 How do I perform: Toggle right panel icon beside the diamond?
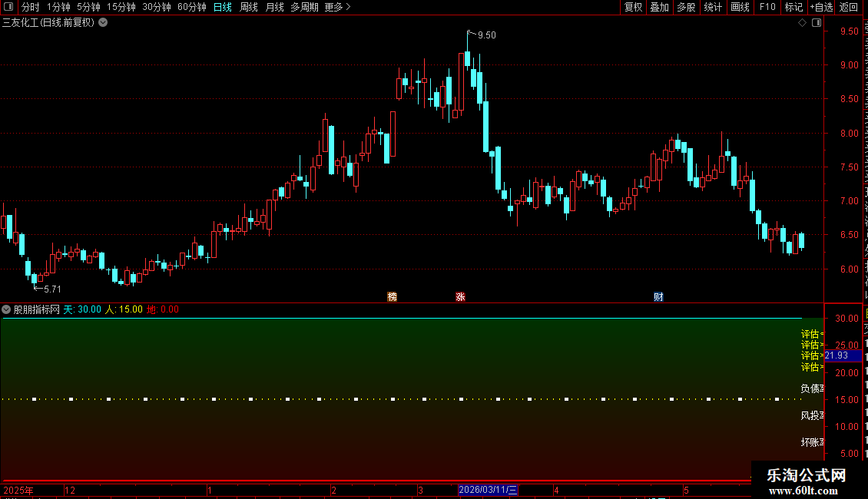click(817, 23)
